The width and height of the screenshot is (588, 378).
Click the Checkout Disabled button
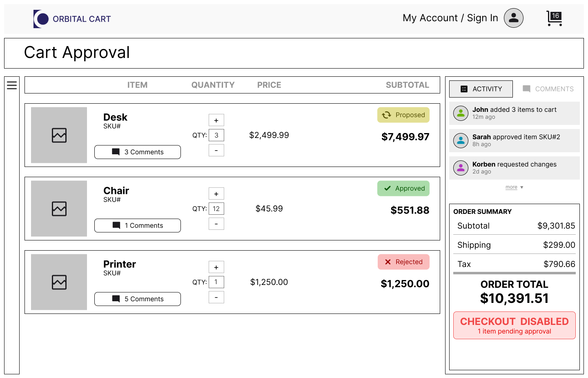[514, 325]
